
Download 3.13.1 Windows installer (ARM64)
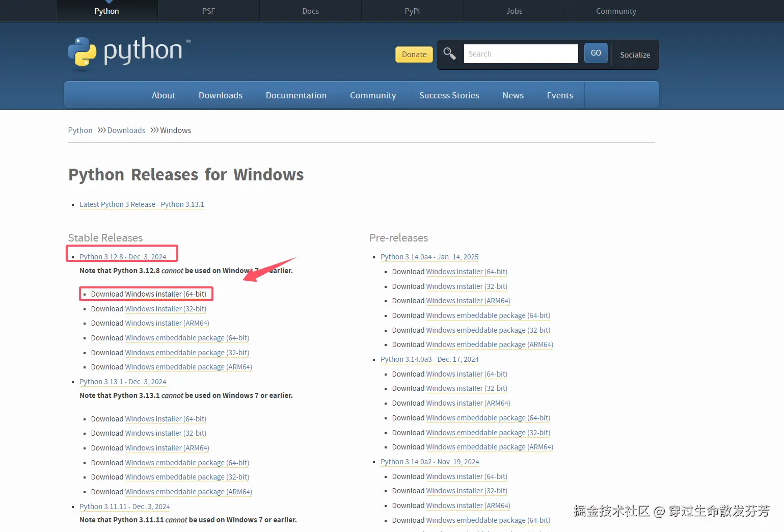pyautogui.click(x=167, y=448)
